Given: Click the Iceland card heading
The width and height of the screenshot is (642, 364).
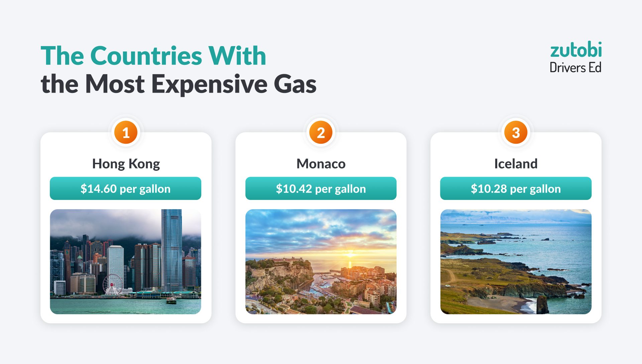Looking at the screenshot, I should [x=516, y=164].
